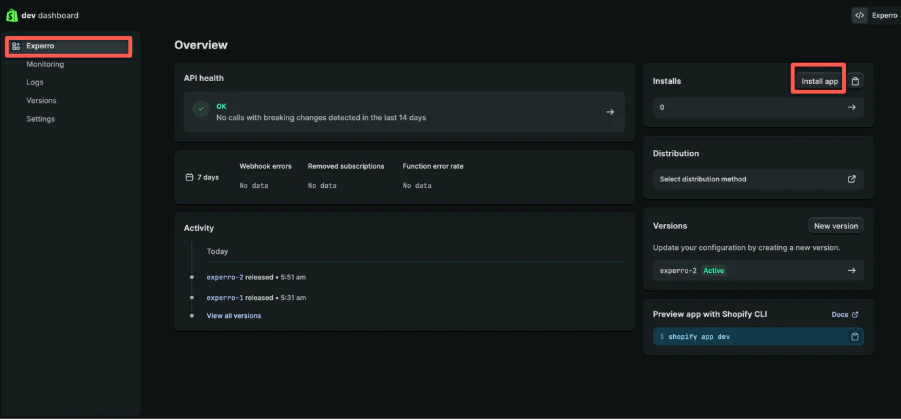
Task: Click View all versions link
Action: [234, 315]
